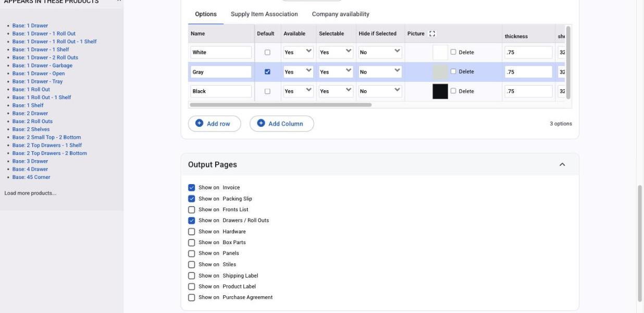644x313 pixels.
Task: Click the Gray picture swatch
Action: (440, 71)
